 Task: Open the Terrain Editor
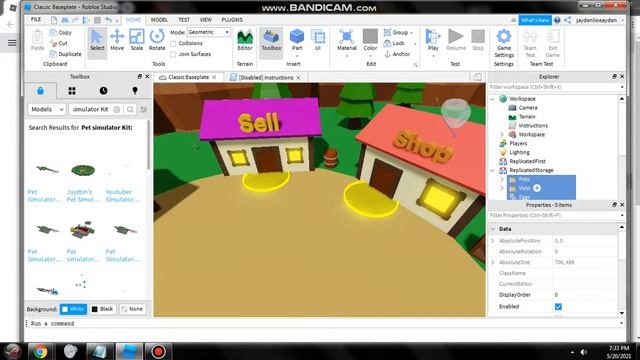[x=245, y=40]
